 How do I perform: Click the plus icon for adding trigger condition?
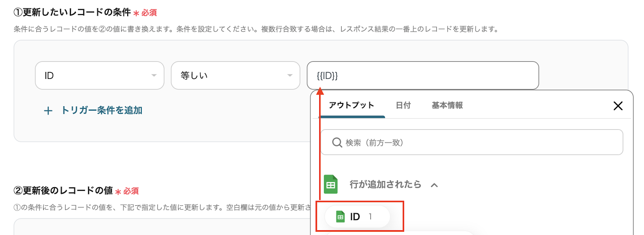point(48,111)
